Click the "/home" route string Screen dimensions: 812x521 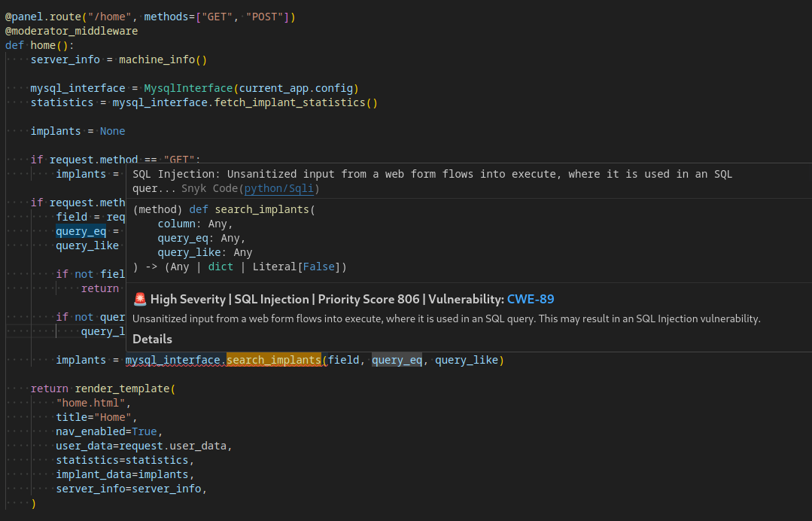[110, 17]
